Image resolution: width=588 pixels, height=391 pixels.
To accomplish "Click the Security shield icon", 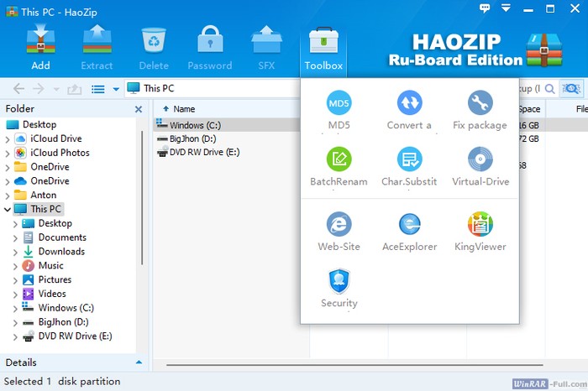I will 339,281.
